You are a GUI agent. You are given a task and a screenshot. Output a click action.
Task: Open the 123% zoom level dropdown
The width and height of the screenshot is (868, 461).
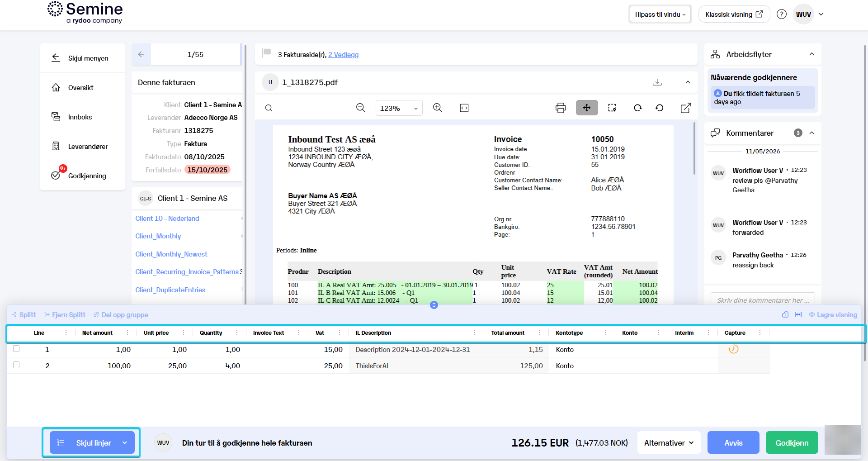click(x=399, y=108)
